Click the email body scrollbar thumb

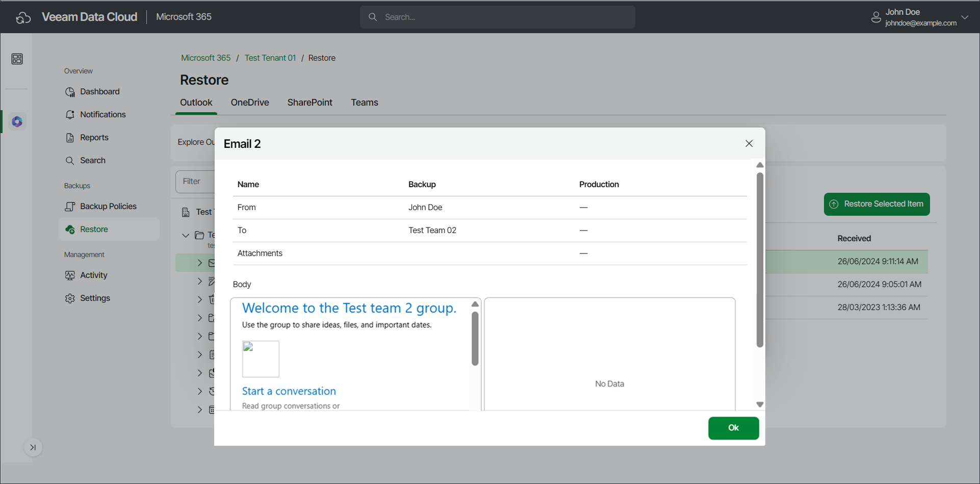pos(475,339)
